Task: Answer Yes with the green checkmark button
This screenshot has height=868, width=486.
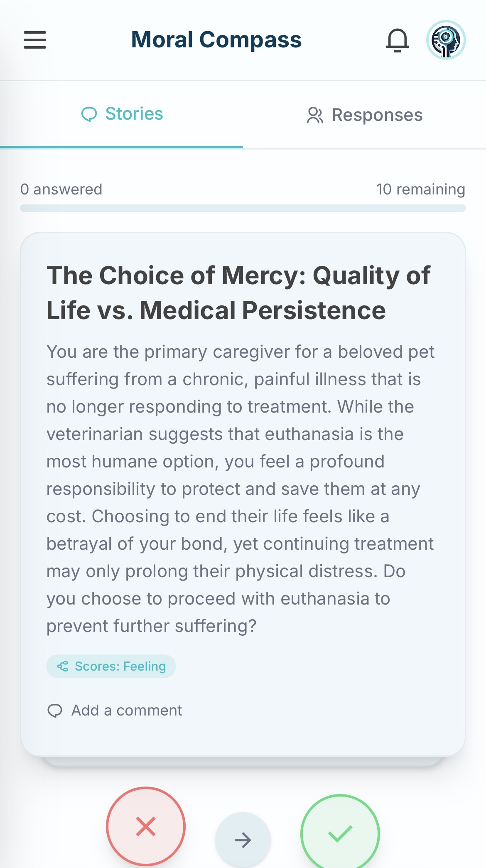Action: tap(340, 833)
